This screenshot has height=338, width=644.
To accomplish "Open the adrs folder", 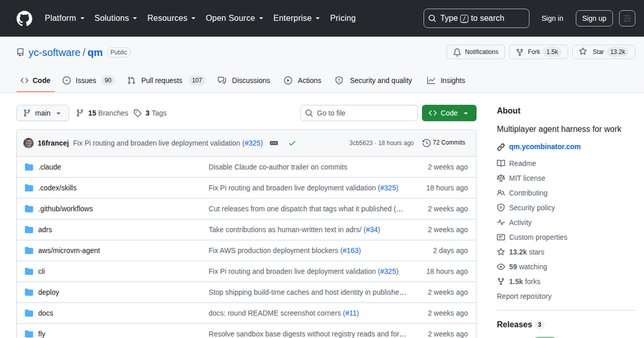I will (x=45, y=230).
